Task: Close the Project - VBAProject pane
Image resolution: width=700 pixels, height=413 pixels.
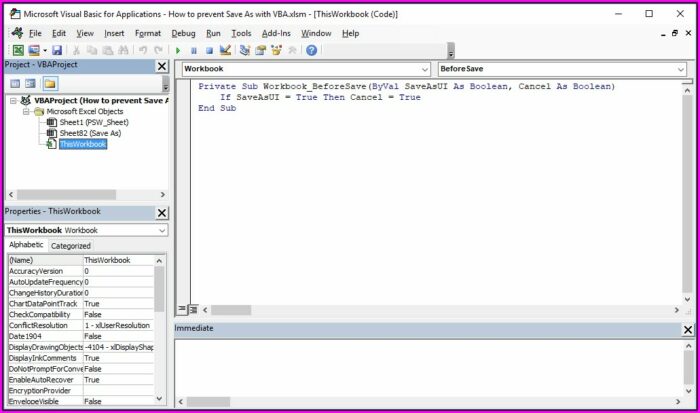Action: point(162,66)
